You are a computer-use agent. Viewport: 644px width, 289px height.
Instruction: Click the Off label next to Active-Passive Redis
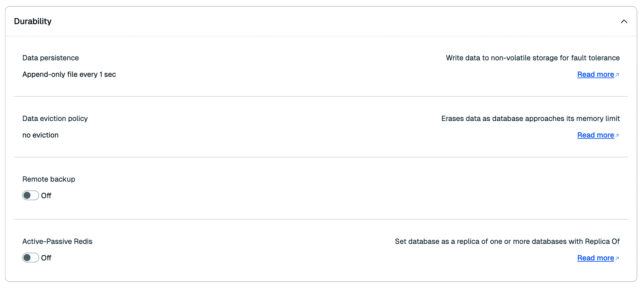tap(46, 258)
